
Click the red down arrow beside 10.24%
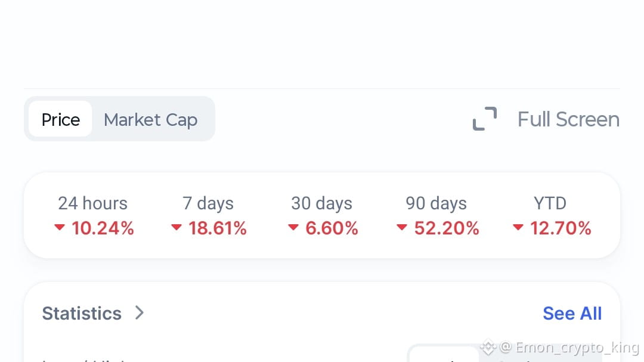click(59, 227)
